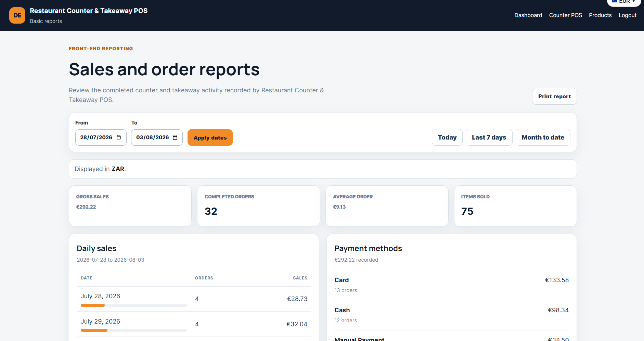
Task: Click the EU flag icon in currency selector
Action: coord(615,1)
